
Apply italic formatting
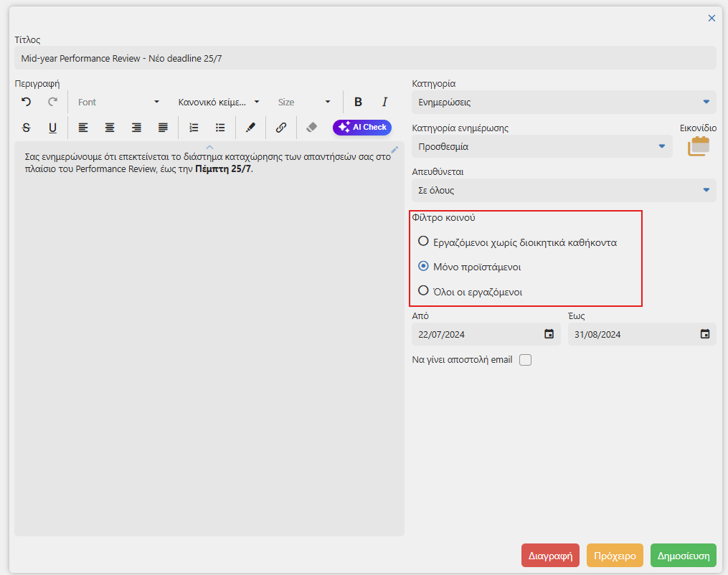pos(384,102)
